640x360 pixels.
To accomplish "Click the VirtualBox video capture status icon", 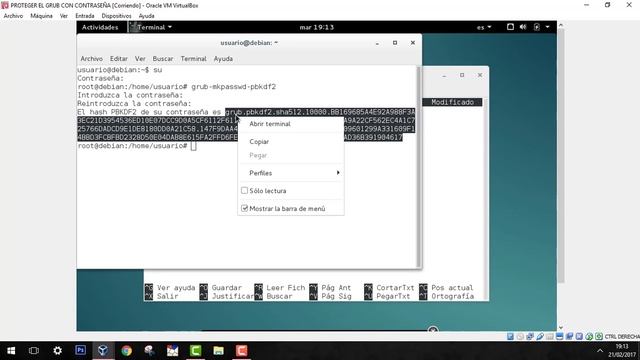I will pyautogui.click(x=569, y=336).
